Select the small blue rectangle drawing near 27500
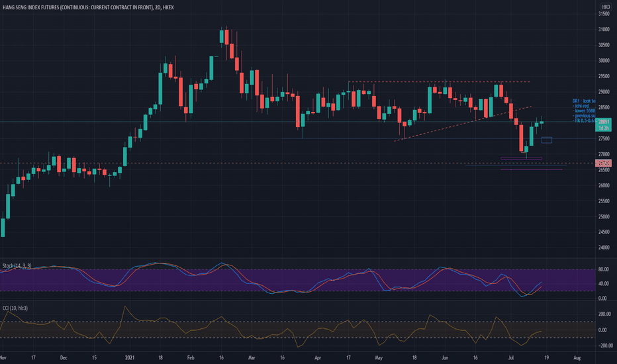Image resolution: width=617 pixels, height=364 pixels. tap(547, 140)
